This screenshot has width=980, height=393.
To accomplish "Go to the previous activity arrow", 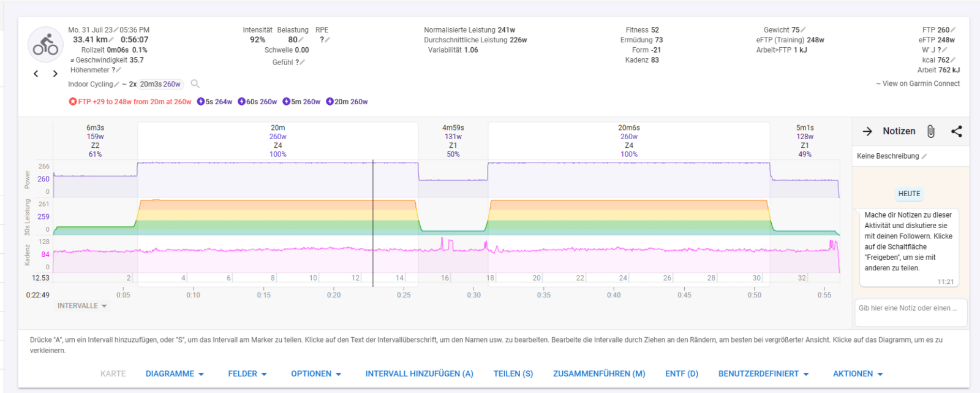I will [36, 74].
